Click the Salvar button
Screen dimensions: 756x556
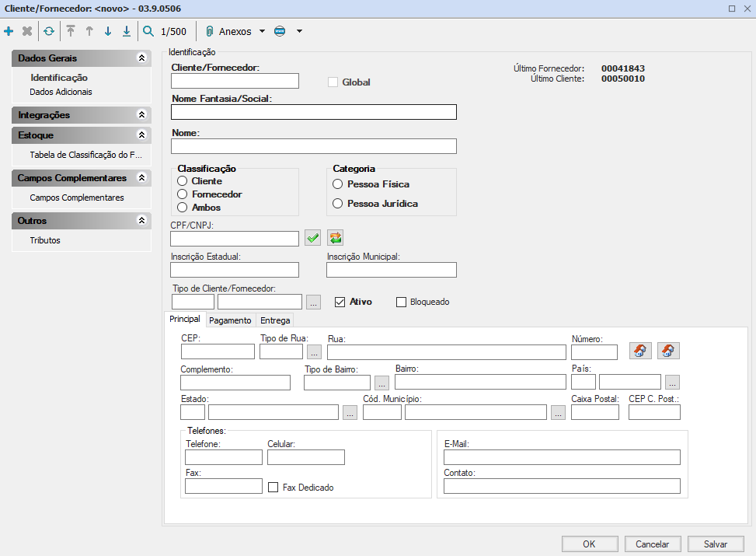pyautogui.click(x=715, y=544)
